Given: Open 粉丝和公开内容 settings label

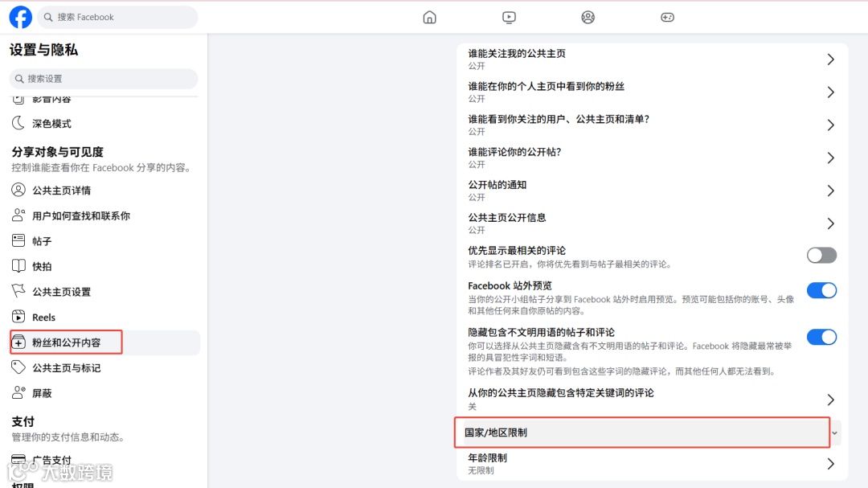Looking at the screenshot, I should pyautogui.click(x=67, y=342).
